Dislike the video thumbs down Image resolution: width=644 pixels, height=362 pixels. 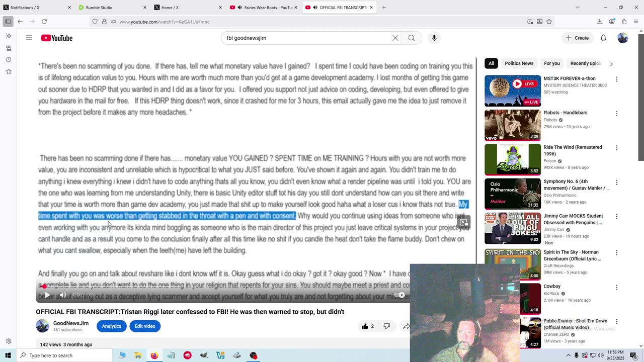point(386,326)
